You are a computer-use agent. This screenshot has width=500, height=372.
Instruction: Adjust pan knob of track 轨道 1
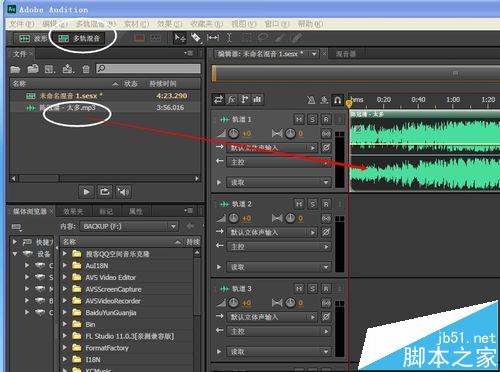point(290,133)
